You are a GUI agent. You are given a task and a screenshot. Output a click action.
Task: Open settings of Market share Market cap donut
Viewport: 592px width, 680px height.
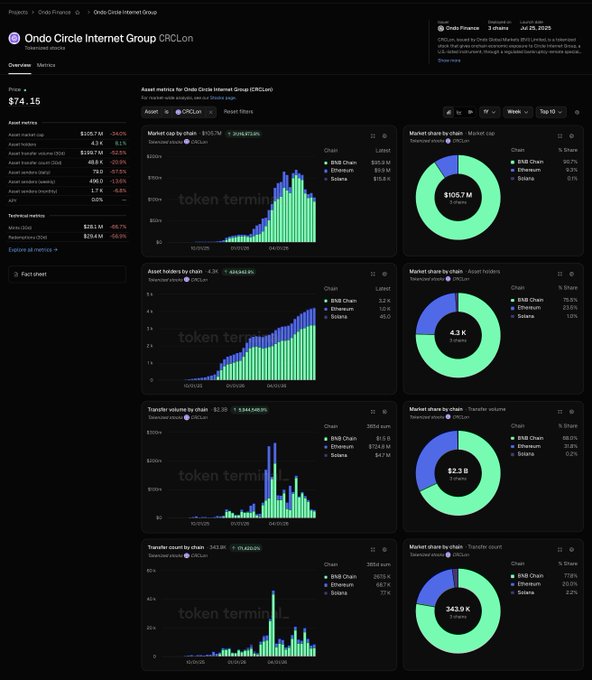572,136
